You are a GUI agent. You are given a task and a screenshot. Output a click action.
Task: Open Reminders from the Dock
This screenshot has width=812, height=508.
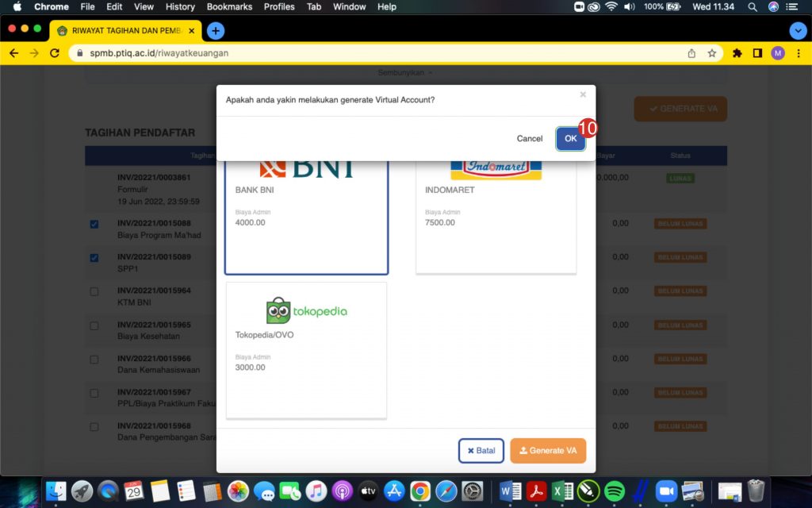point(186,491)
